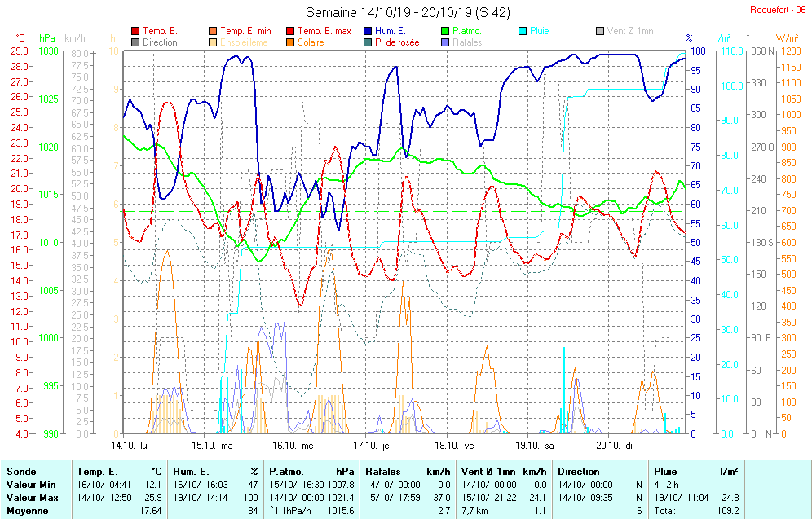This screenshot has height=519, width=812.
Task: Click the maximum rain value '24.8'
Action: pyautogui.click(x=730, y=498)
